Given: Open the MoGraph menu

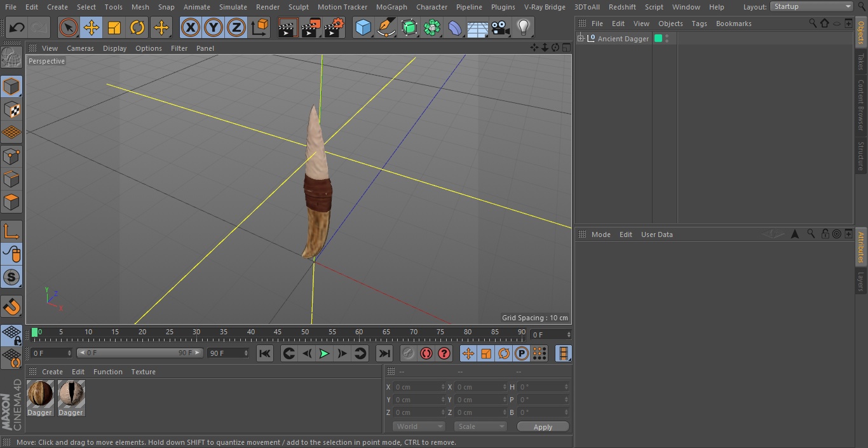Looking at the screenshot, I should [x=391, y=7].
